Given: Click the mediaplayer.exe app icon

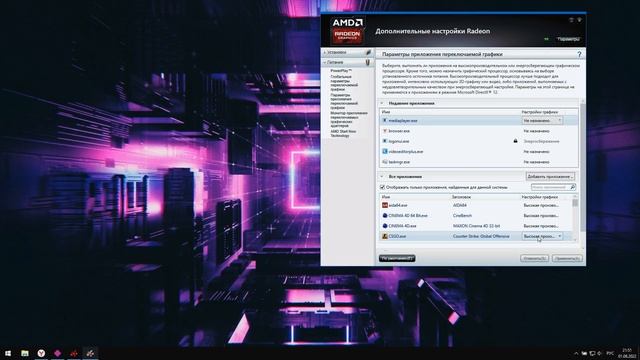Looking at the screenshot, I should click(x=384, y=120).
